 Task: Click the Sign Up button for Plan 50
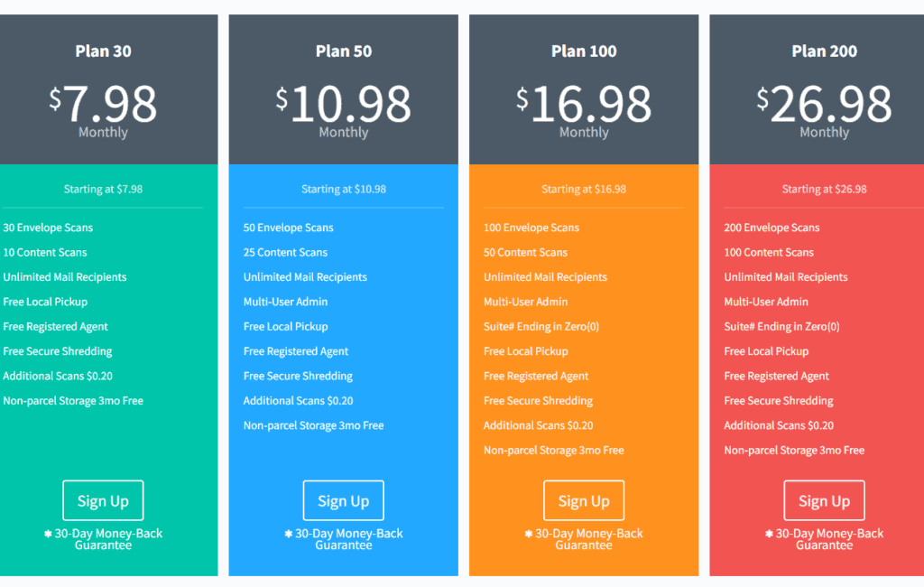(343, 500)
